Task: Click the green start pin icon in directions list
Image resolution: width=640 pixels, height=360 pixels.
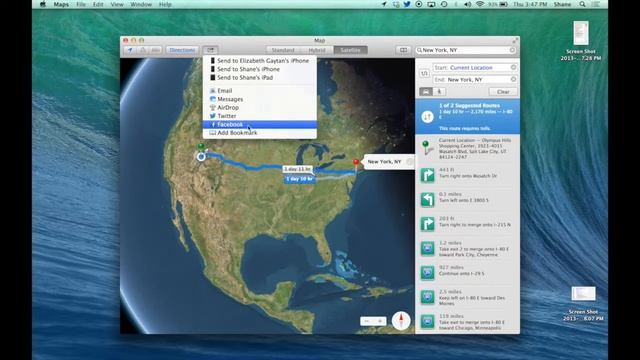Action: tap(427, 148)
